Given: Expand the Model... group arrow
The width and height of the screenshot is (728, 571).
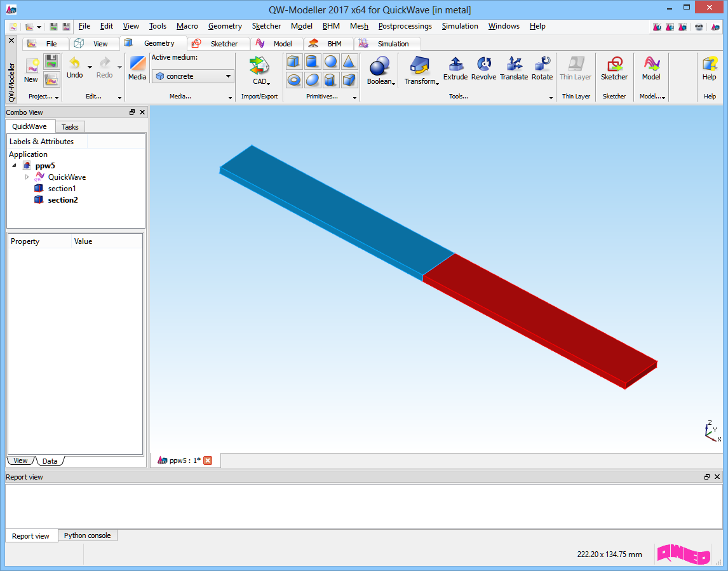Looking at the screenshot, I should [664, 97].
